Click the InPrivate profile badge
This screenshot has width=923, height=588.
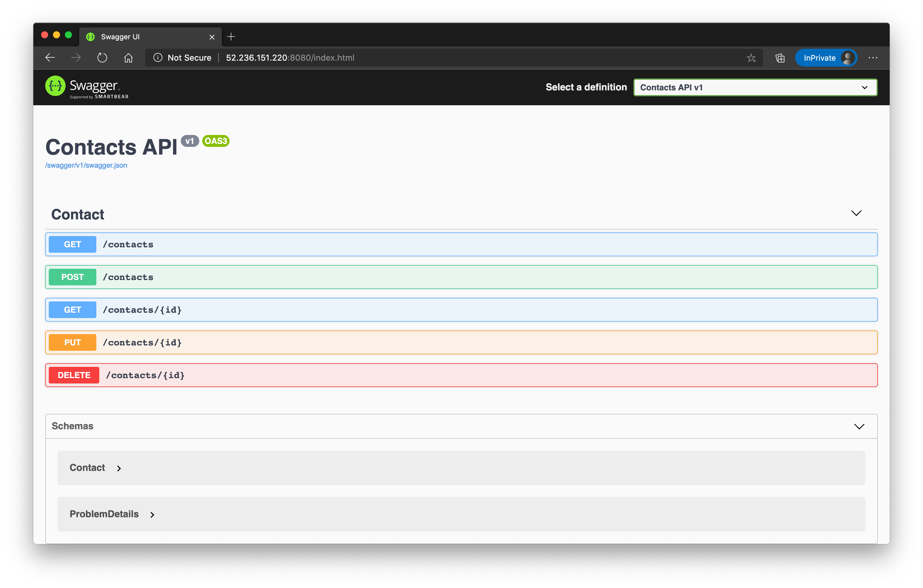click(x=826, y=57)
